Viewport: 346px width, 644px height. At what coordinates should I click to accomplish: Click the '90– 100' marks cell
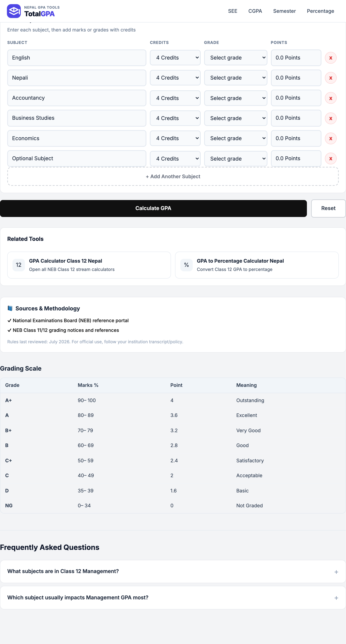87,400
